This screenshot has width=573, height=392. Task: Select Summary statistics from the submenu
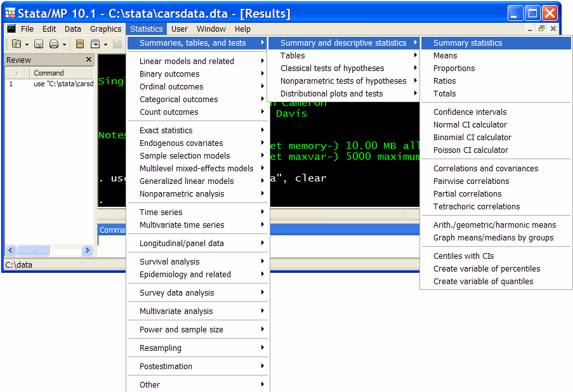pos(468,43)
